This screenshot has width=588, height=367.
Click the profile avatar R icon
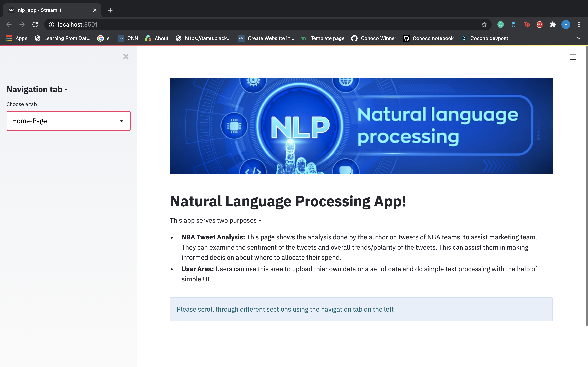[x=566, y=24]
